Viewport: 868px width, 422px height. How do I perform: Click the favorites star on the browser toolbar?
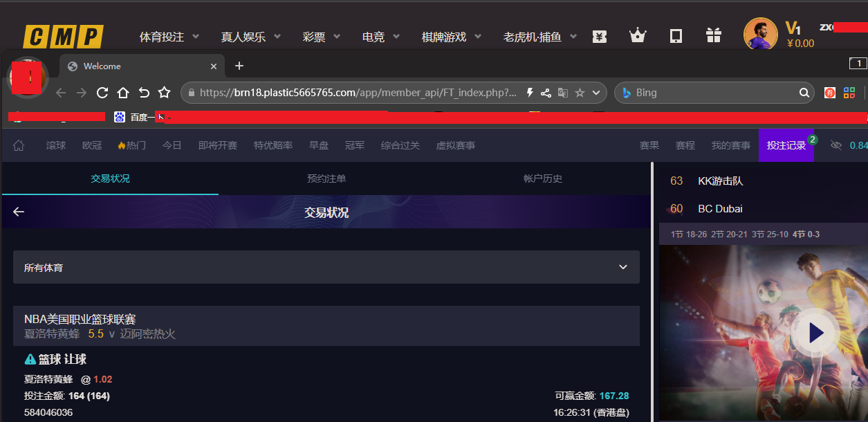coord(164,92)
